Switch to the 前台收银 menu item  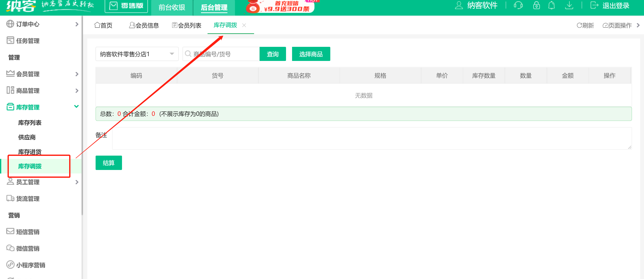[x=172, y=8]
